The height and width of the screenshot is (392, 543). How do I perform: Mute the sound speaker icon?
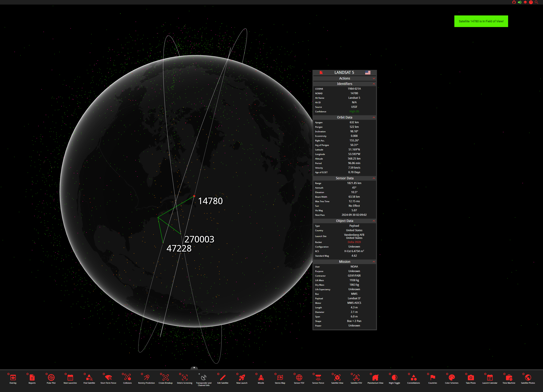[519, 2]
